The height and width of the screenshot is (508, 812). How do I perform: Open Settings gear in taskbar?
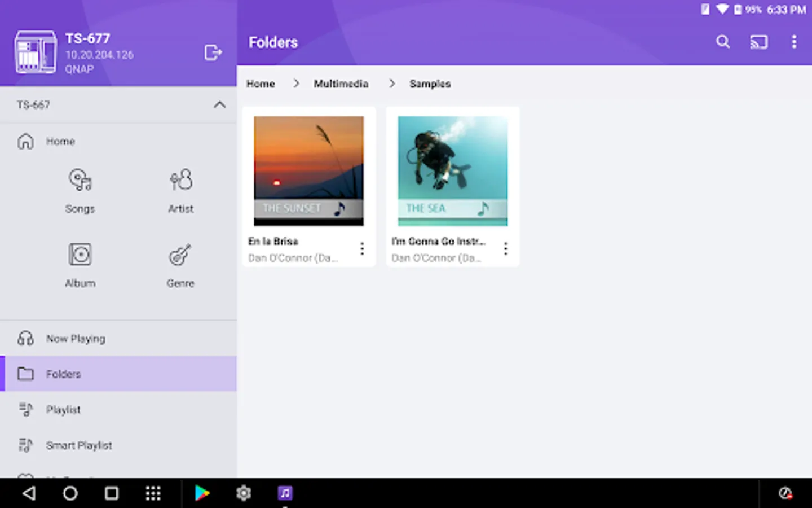[244, 493]
